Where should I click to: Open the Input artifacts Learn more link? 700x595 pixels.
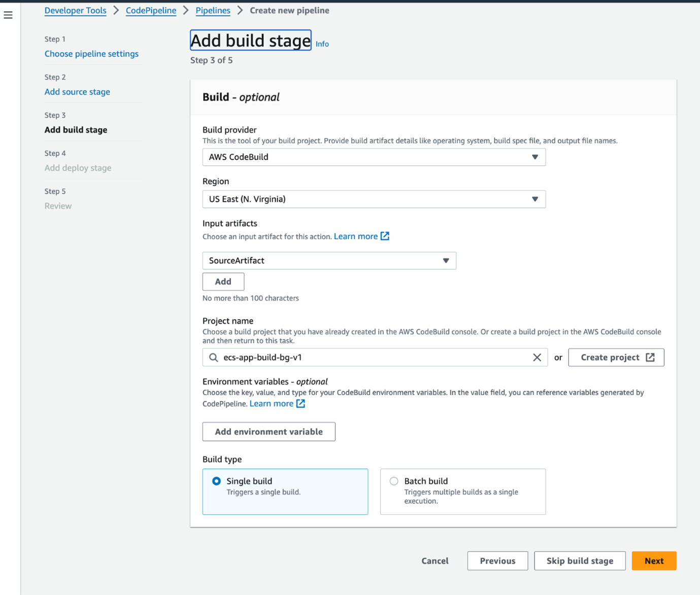coord(356,236)
